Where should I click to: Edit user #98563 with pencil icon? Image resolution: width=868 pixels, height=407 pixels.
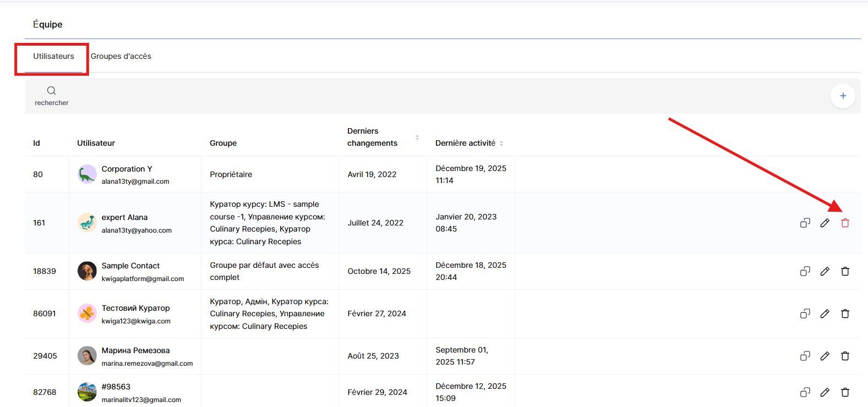tap(825, 392)
